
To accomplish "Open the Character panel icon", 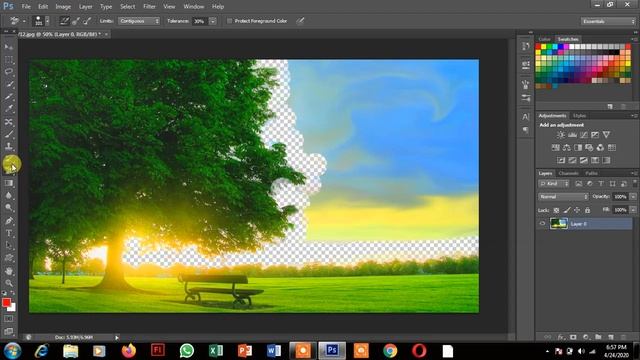I will [525, 117].
